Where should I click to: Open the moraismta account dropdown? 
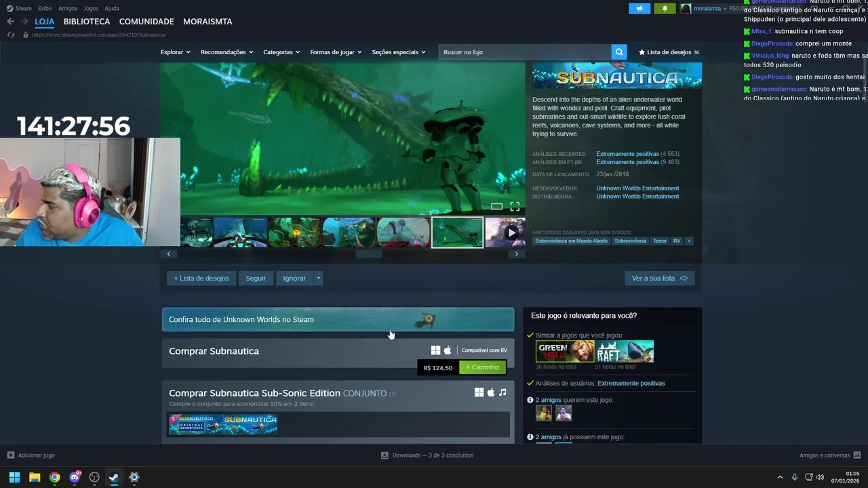point(711,9)
